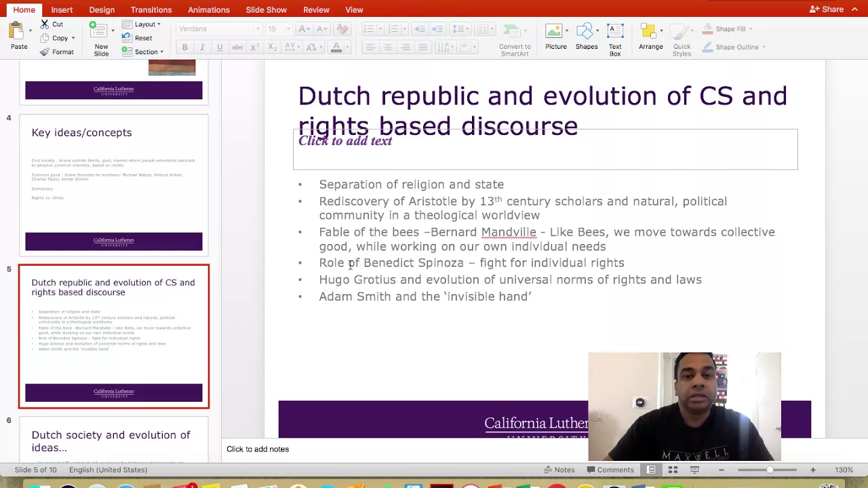868x488 pixels.
Task: Click the slide title text
Action: click(542, 110)
